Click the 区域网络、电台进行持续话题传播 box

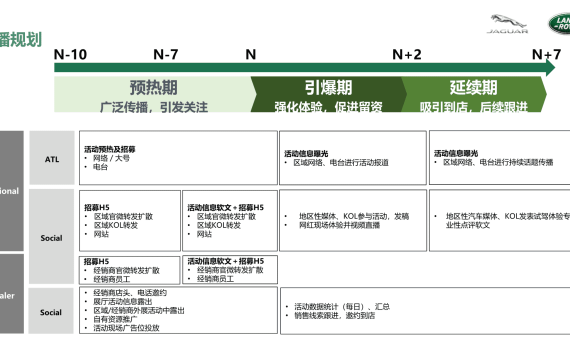tap(499, 158)
